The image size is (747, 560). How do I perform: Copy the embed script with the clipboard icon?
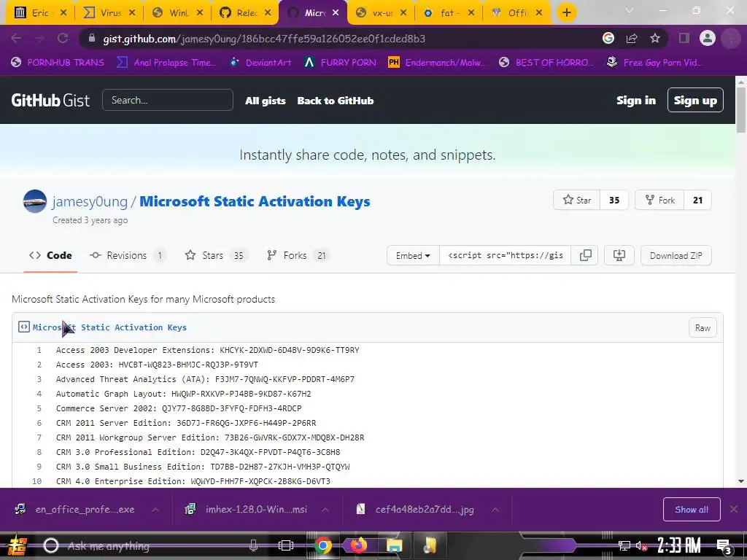point(585,256)
